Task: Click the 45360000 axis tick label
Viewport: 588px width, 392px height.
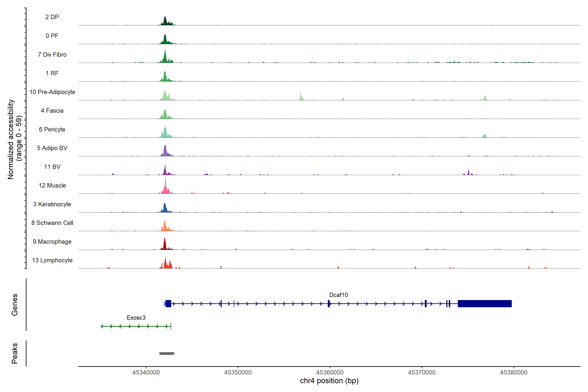Action: coord(330,372)
